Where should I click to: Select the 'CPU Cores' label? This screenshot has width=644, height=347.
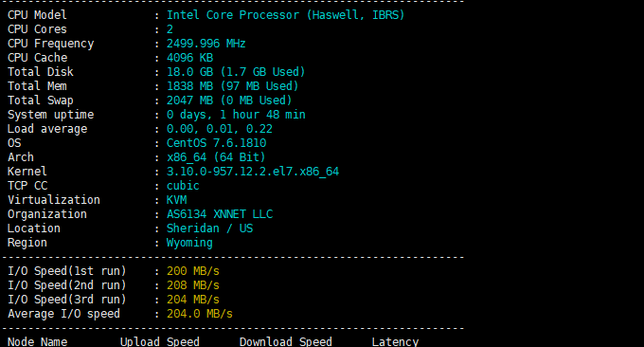coord(37,29)
